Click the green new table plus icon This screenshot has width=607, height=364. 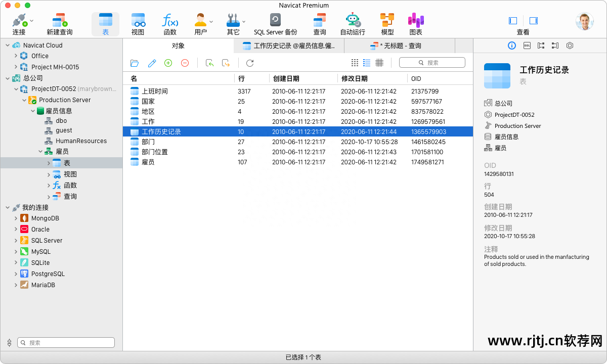coord(168,63)
